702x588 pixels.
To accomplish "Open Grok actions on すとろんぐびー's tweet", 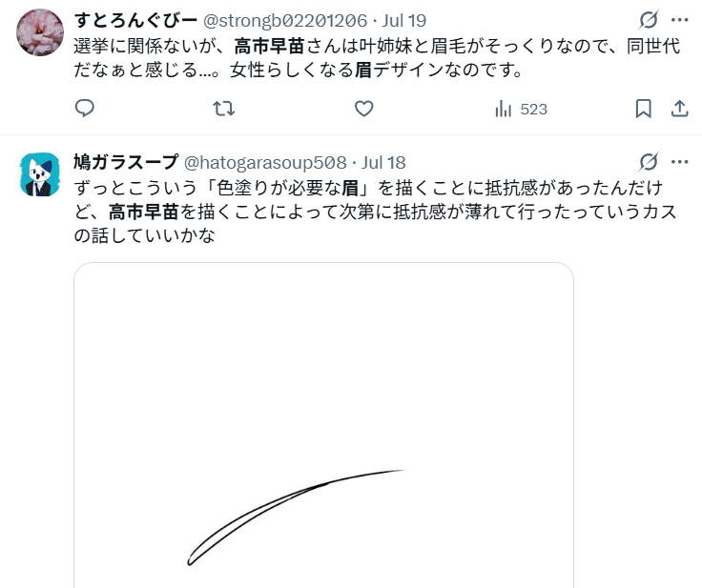I will pos(649,20).
